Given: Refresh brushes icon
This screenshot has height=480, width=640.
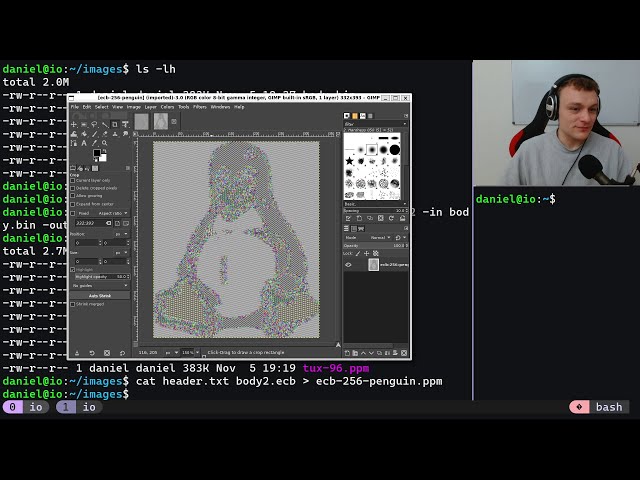Looking at the screenshot, I should 391,218.
